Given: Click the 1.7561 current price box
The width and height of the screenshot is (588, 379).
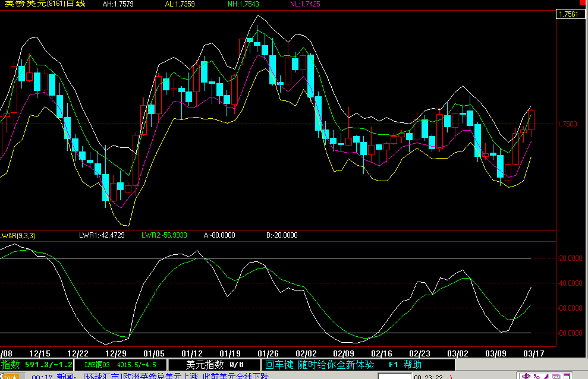Looking at the screenshot, I should click(570, 14).
